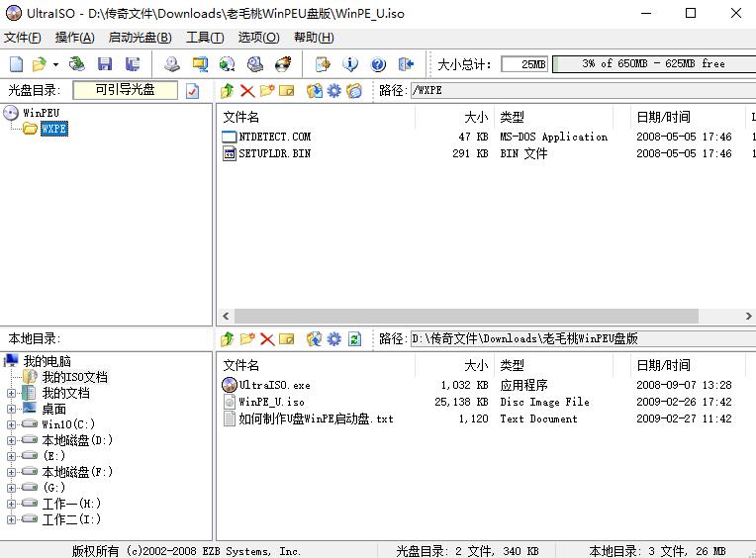Click the New file toolbar icon
756x558 pixels.
[x=16, y=64]
